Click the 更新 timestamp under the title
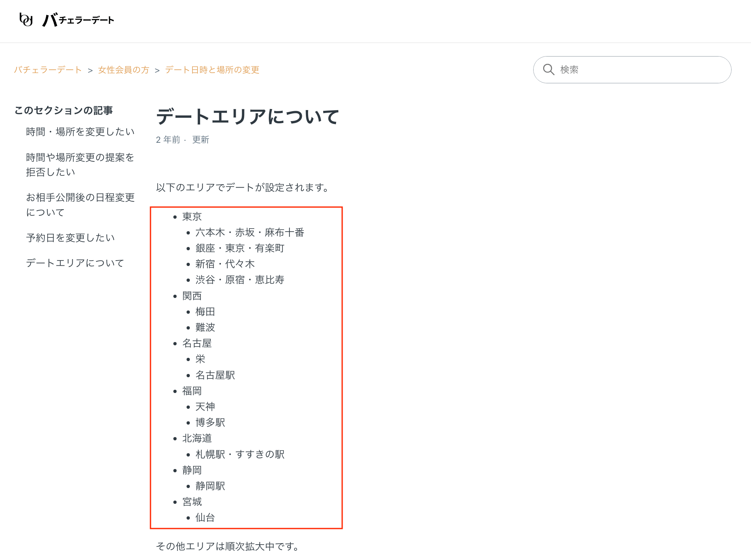The width and height of the screenshot is (751, 560). pos(200,140)
